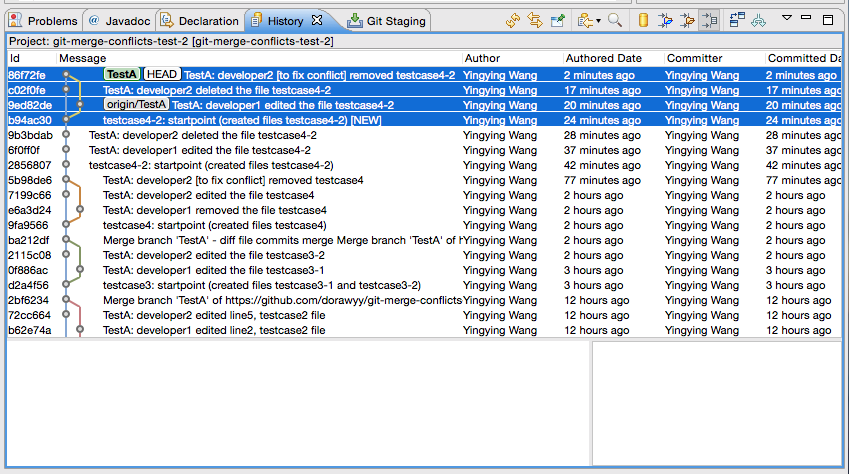Toggle the yellow repository filter cylinder icon
The height and width of the screenshot is (474, 849).
643,21
